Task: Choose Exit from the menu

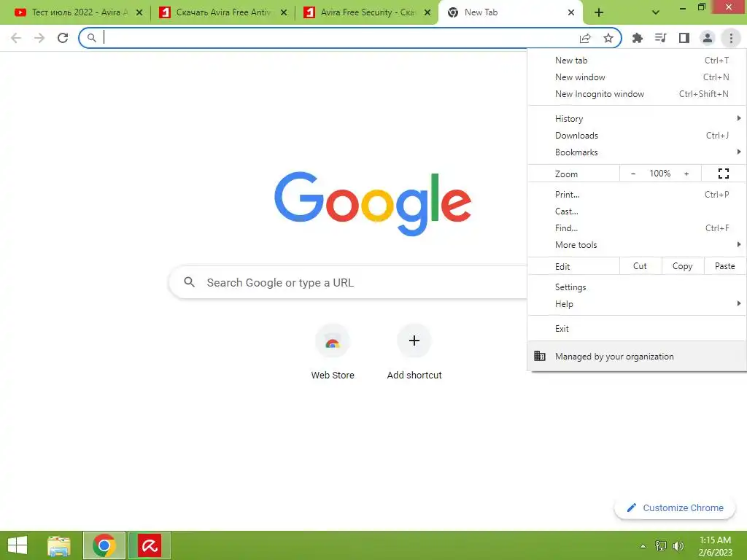Action: coord(637,329)
